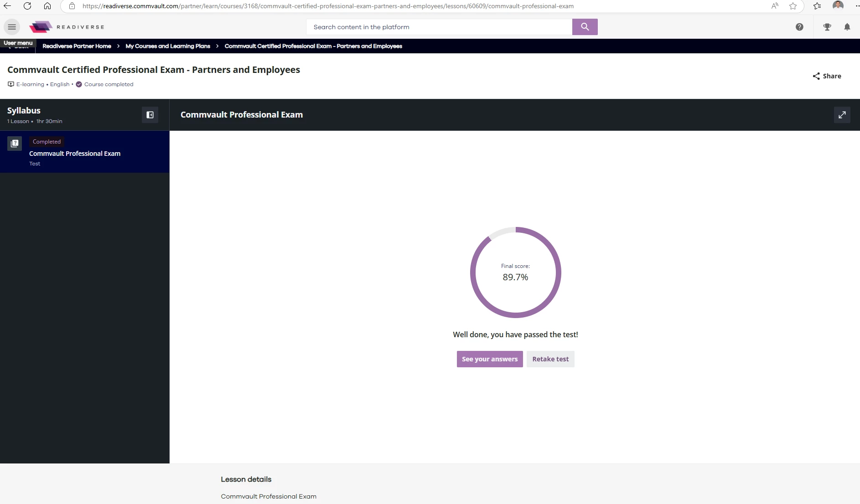Reload the page with the refresh icon

coord(27,6)
